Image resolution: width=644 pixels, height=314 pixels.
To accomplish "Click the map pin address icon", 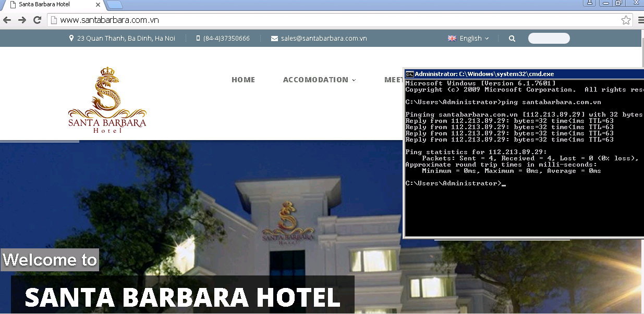I will (71, 38).
